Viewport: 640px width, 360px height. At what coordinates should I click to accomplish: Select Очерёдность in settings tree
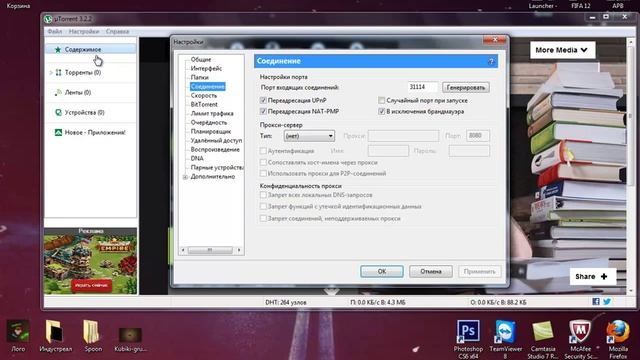[x=209, y=122]
